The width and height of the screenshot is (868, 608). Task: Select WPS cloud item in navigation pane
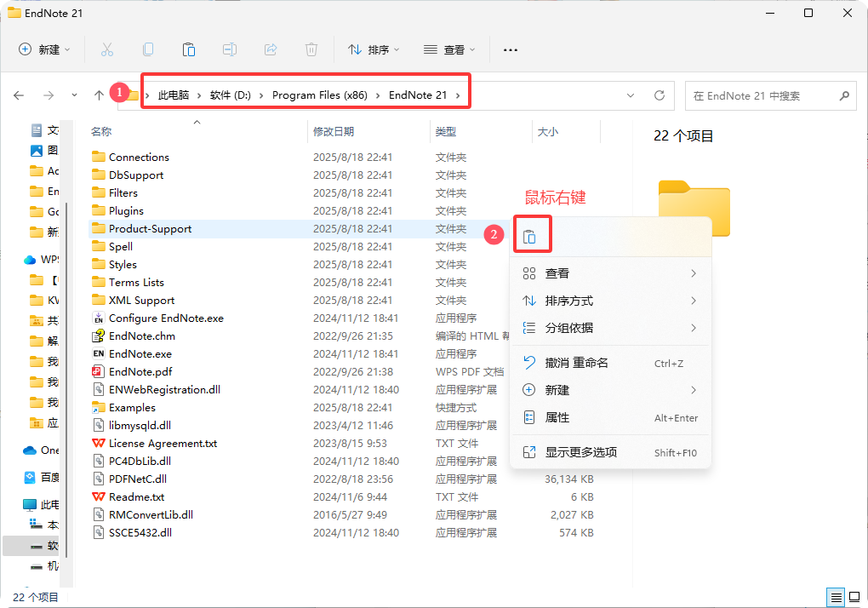(x=42, y=259)
